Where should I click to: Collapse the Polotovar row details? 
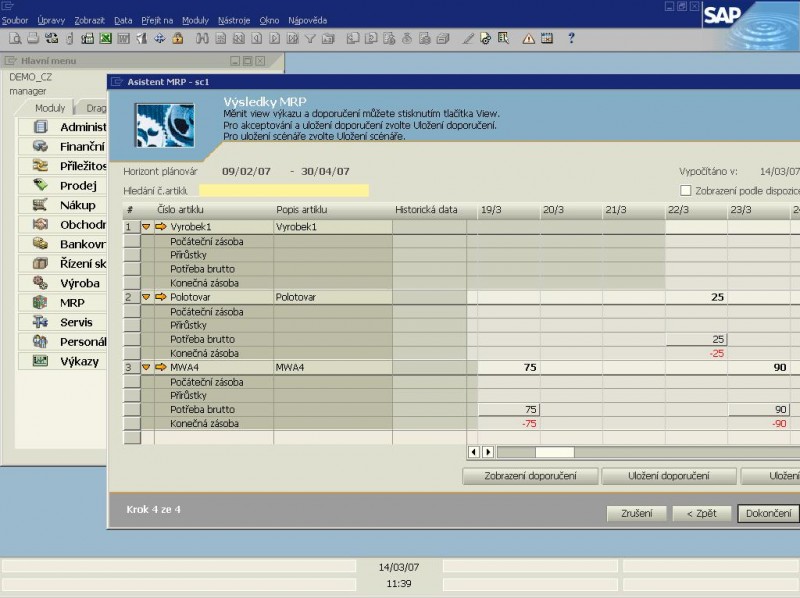[146, 297]
